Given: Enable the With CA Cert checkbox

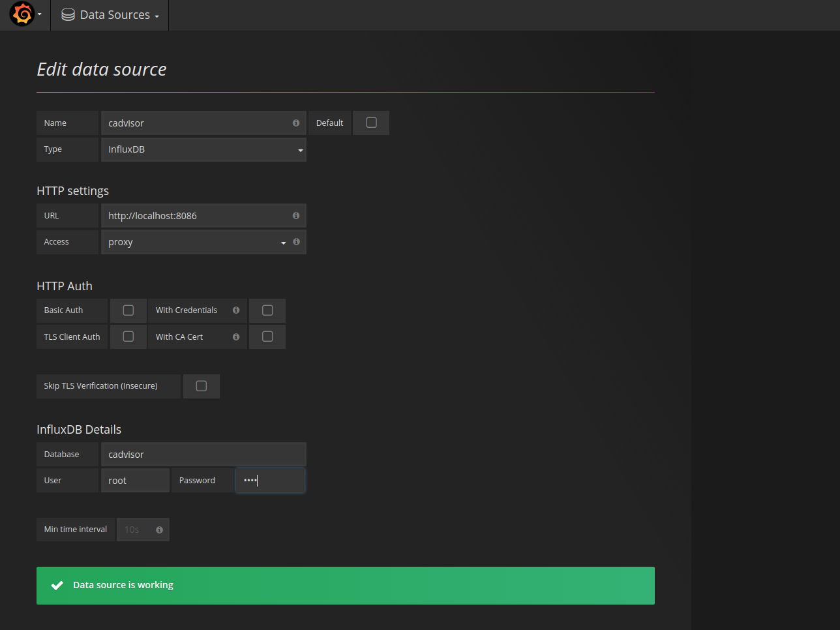Looking at the screenshot, I should point(267,337).
